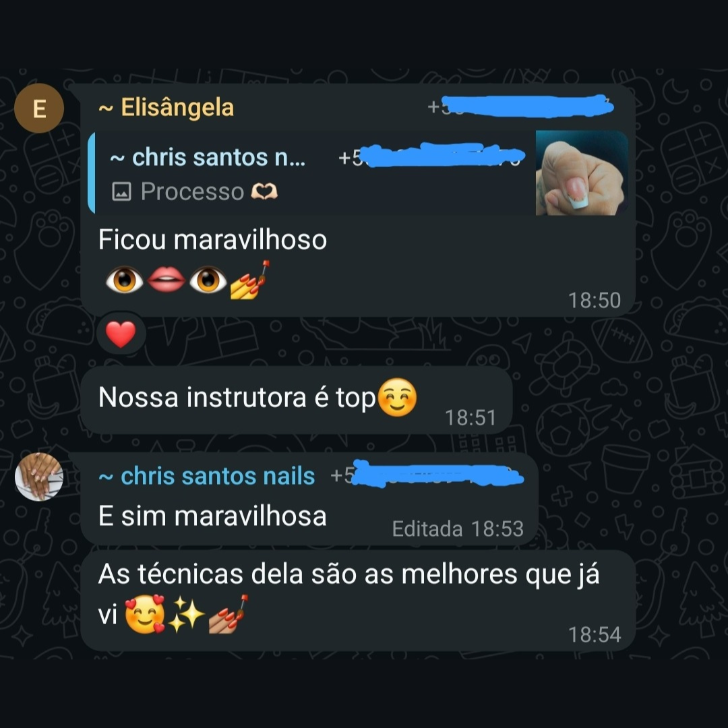
Task: Tap the sparkles emoji in last message
Action: click(187, 615)
